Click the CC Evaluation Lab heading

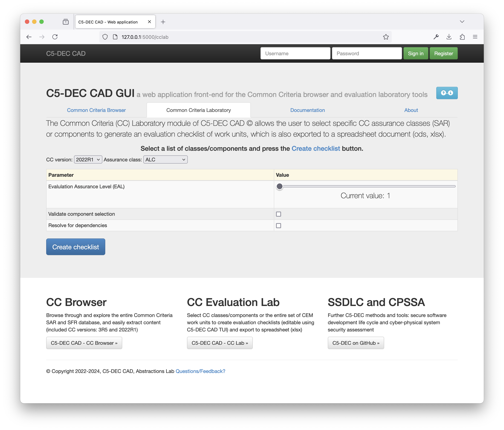coord(233,302)
